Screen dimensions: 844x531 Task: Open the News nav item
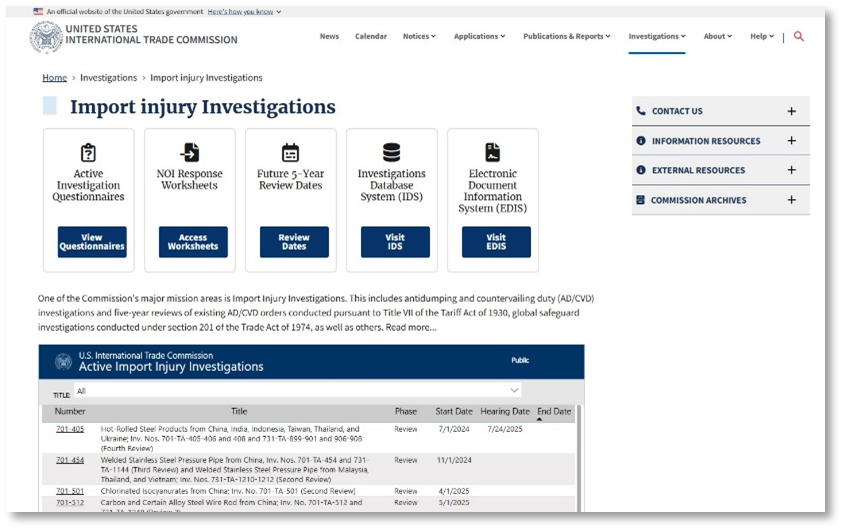pyautogui.click(x=329, y=36)
